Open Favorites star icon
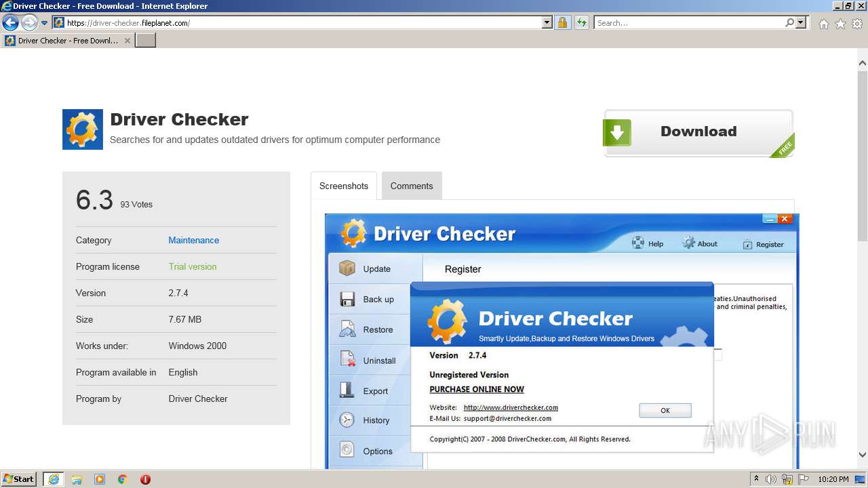868x488 pixels. (840, 24)
